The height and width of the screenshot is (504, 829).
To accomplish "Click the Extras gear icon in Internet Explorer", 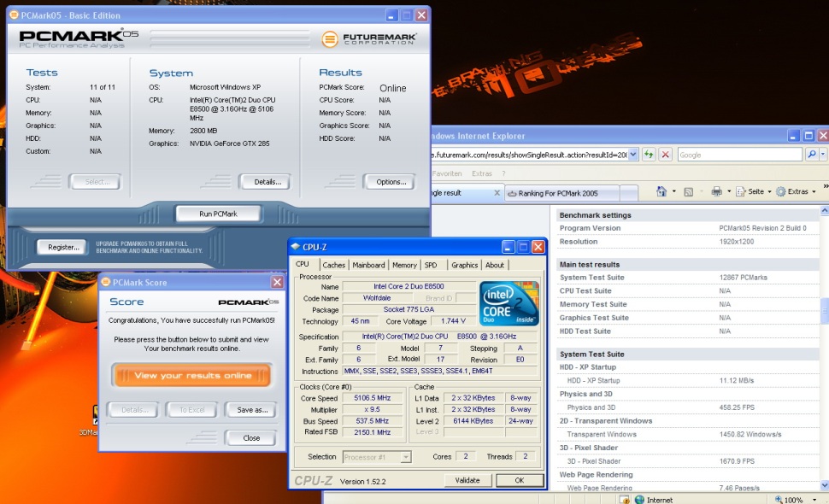I will pyautogui.click(x=780, y=191).
